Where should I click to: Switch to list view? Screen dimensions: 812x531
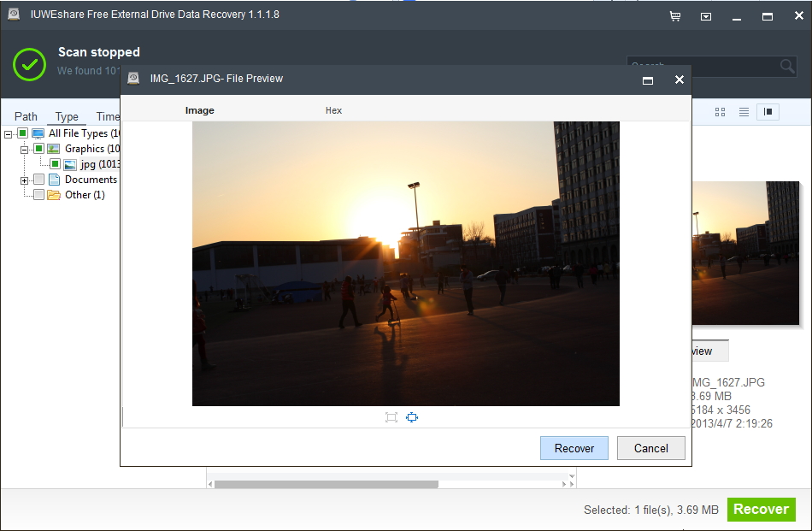(x=744, y=112)
